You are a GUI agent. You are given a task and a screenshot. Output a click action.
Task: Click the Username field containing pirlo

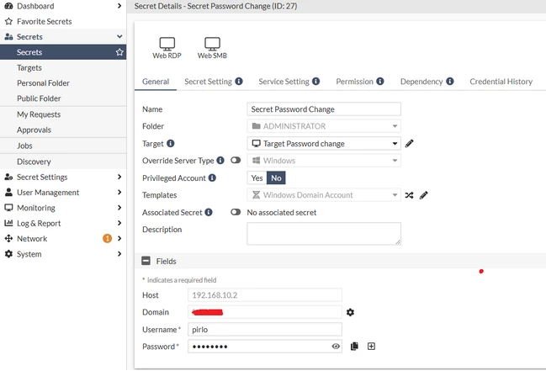(265, 330)
